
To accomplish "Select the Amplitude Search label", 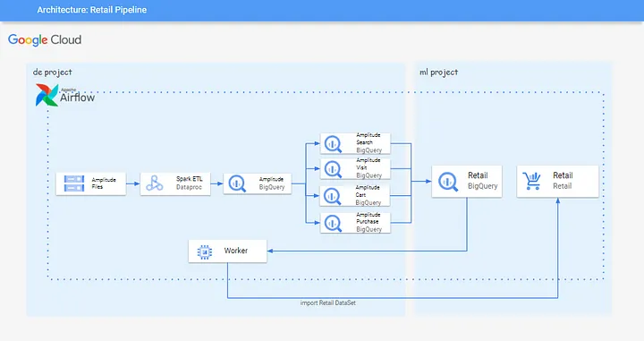I will pyautogui.click(x=368, y=139).
